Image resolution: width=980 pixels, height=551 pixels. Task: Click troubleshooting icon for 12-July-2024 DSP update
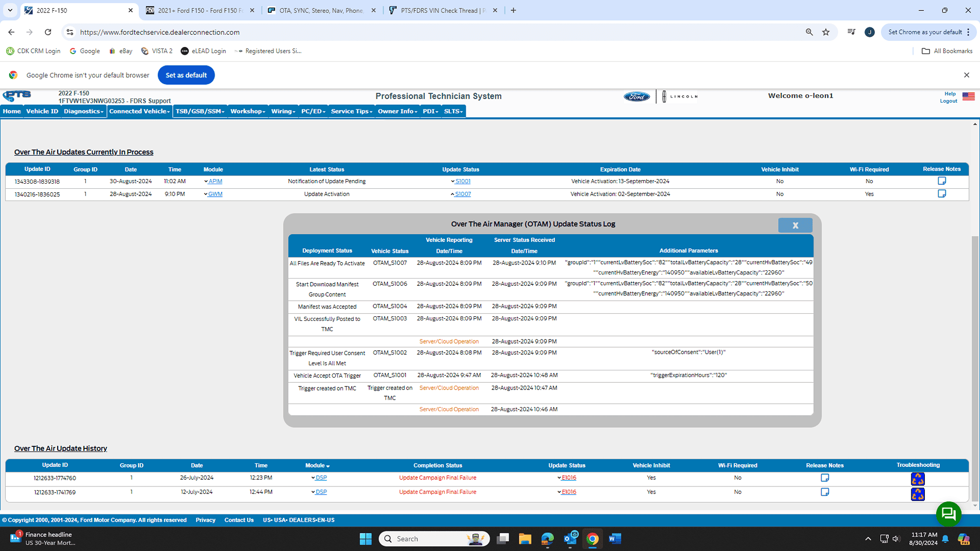(x=918, y=494)
